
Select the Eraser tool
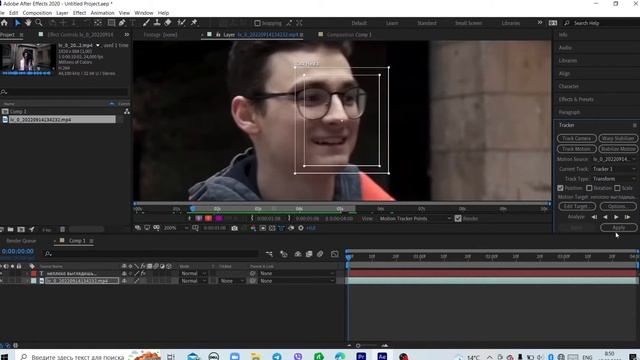click(x=168, y=23)
